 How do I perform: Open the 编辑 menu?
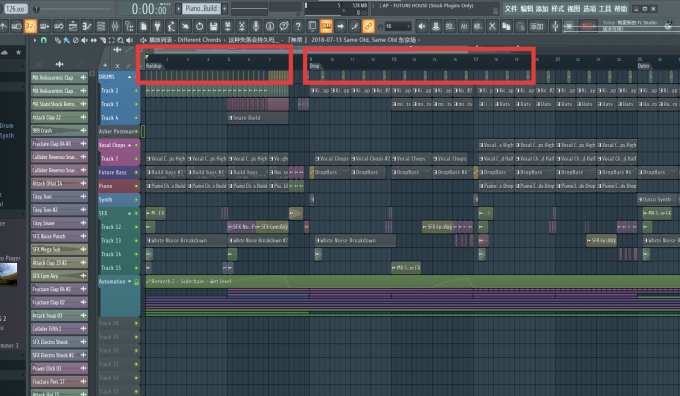526,8
